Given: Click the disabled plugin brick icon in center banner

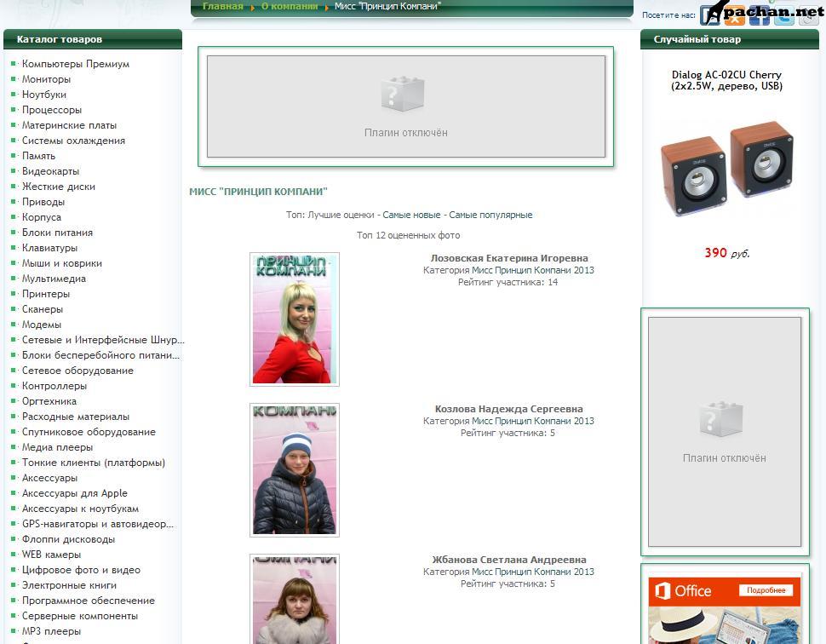Looking at the screenshot, I should [403, 94].
